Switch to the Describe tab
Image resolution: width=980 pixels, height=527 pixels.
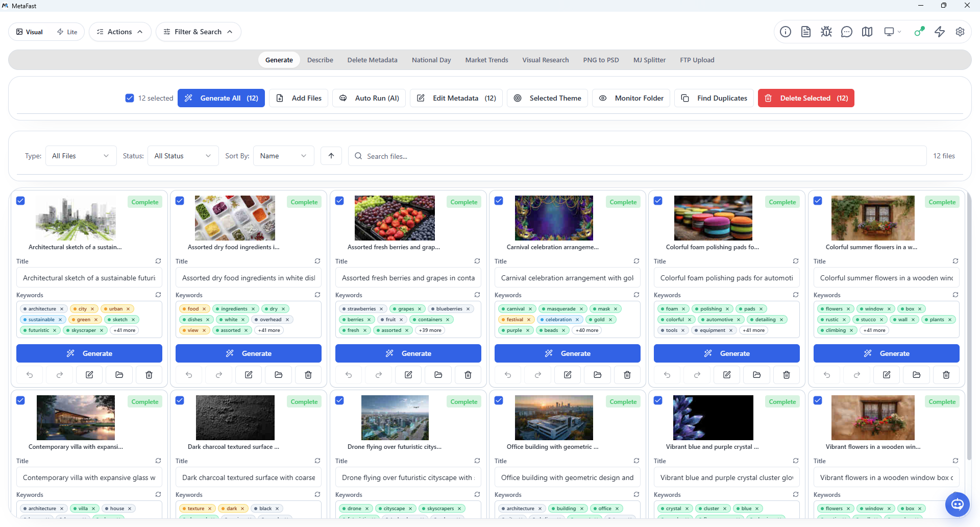click(320, 60)
